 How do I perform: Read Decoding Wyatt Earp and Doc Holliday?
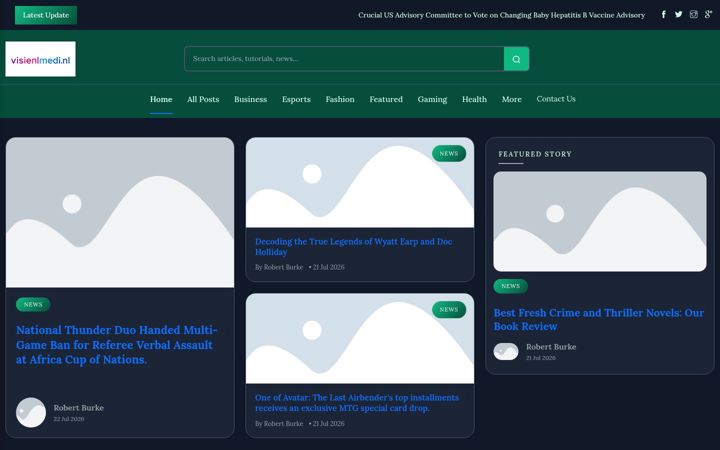[x=354, y=247]
